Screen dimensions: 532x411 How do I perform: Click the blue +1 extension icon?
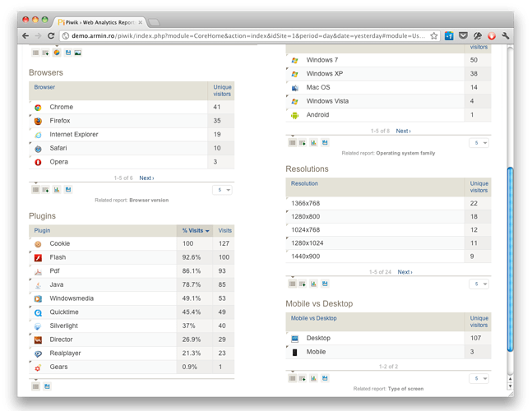click(449, 35)
